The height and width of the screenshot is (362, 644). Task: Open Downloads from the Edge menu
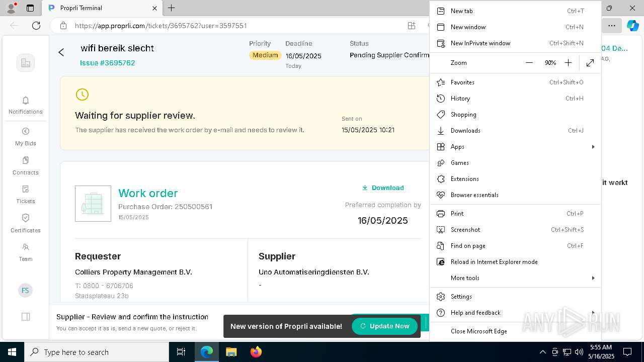515,131
